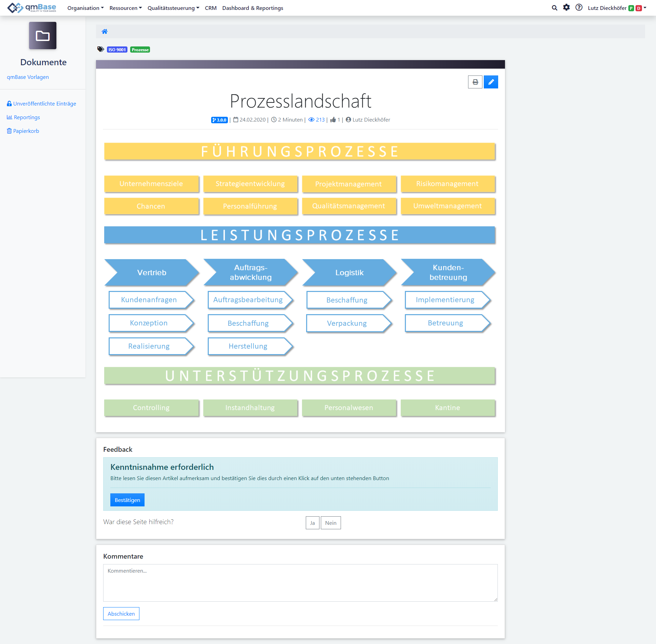Open the Unternehmensziele process box
Viewport: 656px width, 644px height.
pyautogui.click(x=151, y=184)
